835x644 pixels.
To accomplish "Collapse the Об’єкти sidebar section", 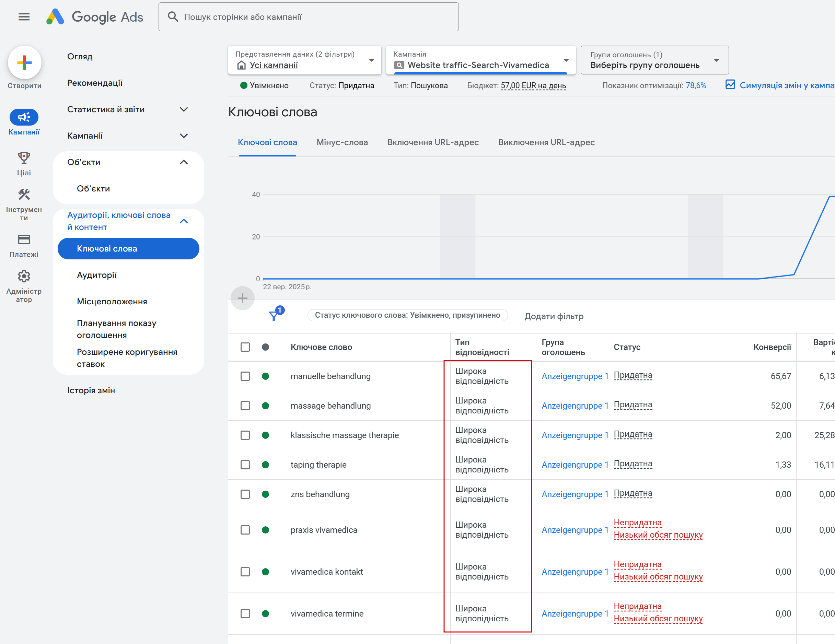I will point(184,162).
